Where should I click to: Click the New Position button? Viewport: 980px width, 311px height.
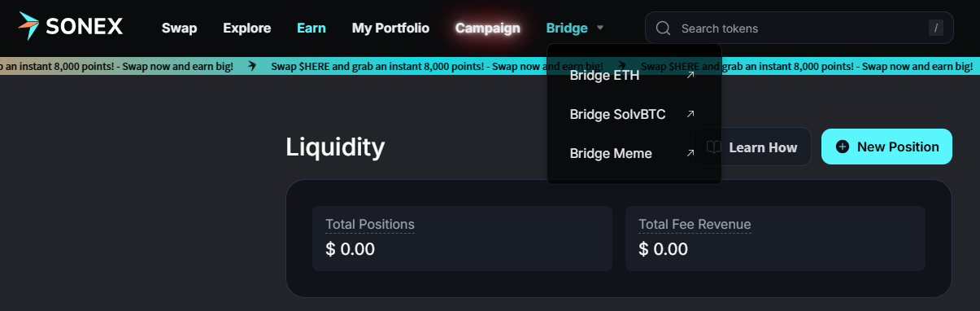pos(886,147)
